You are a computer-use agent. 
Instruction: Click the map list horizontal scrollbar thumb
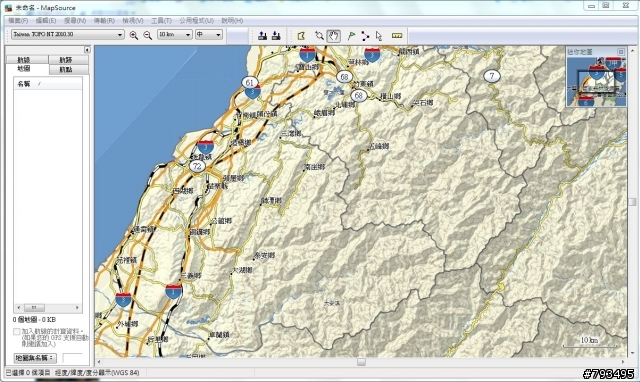(x=34, y=307)
